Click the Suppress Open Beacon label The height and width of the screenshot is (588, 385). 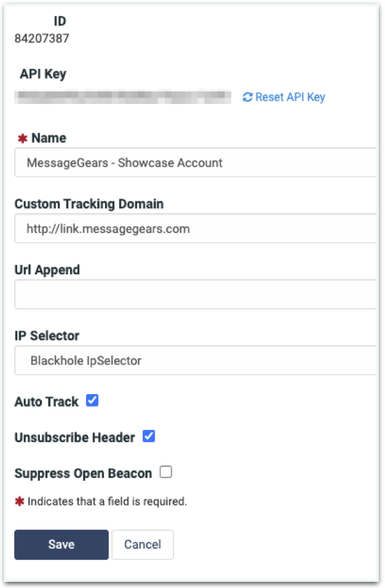pos(83,474)
